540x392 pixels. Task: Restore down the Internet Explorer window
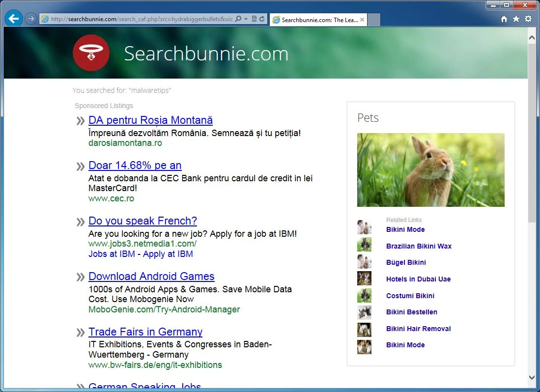pos(507,5)
